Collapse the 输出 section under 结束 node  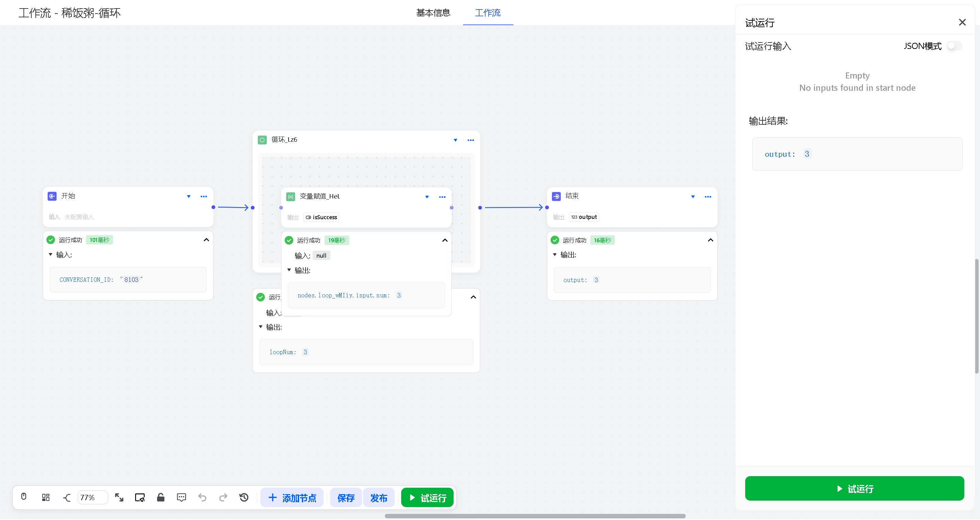tap(555, 255)
